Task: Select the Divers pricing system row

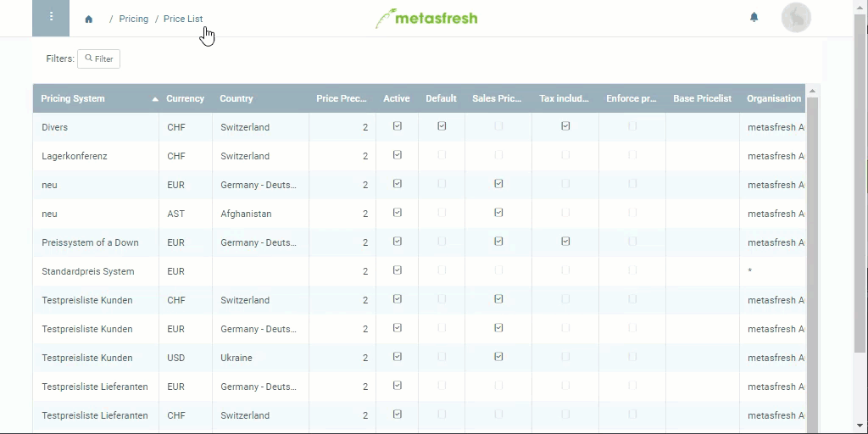Action: (419, 127)
